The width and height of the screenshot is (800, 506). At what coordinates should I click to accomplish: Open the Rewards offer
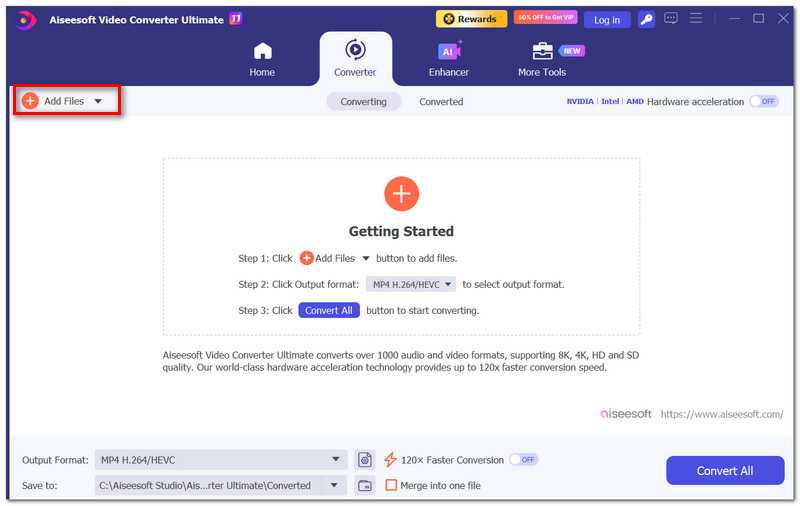tap(471, 19)
